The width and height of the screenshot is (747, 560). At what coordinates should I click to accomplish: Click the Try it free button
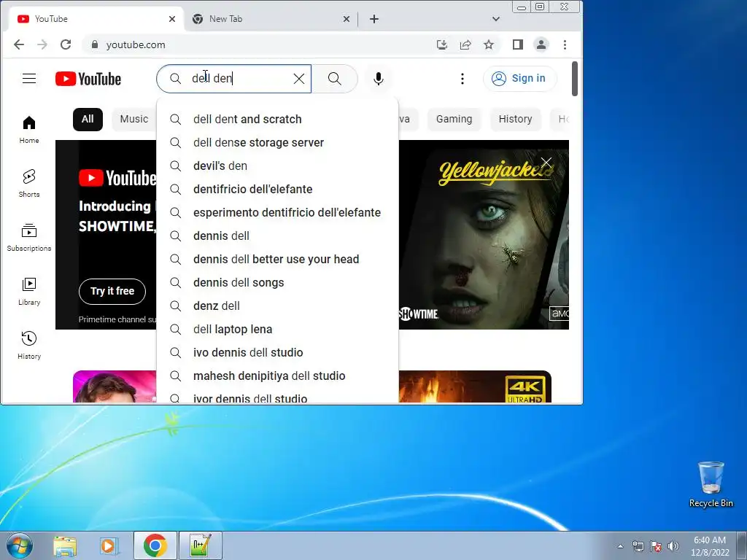pos(112,291)
